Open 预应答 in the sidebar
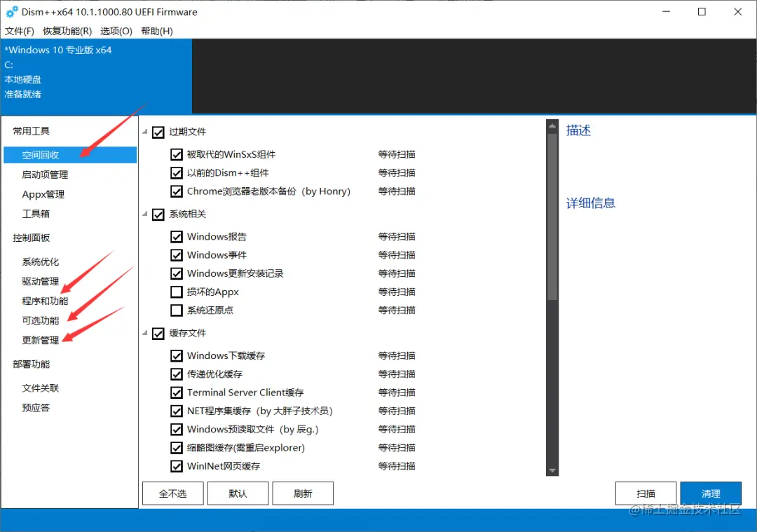757x532 pixels. coord(36,408)
